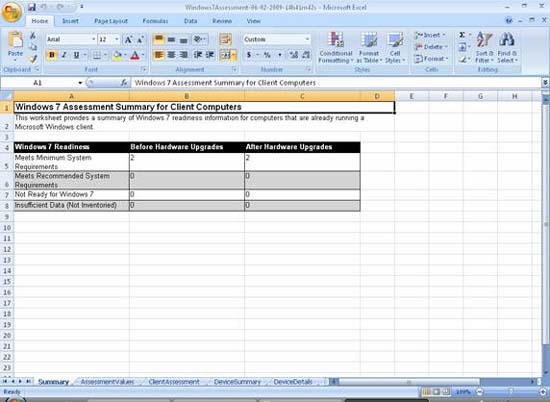
Task: Open the Excel Help question mark icon
Action: tap(509, 21)
